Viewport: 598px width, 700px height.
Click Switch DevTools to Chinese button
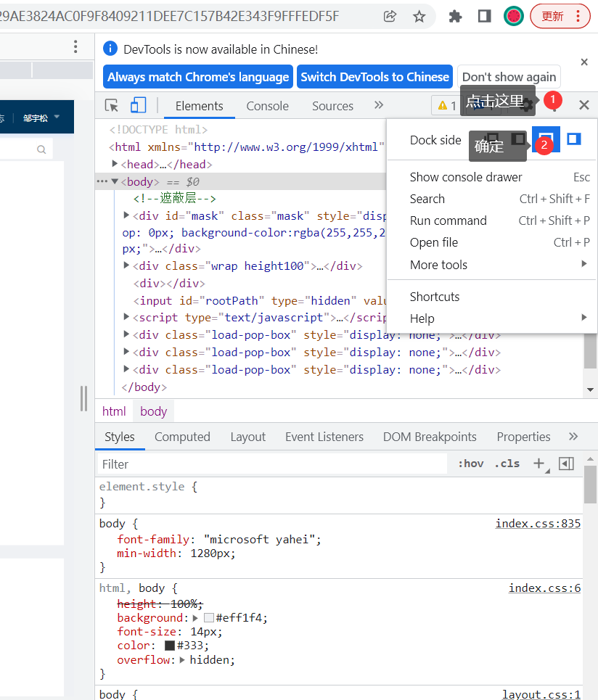point(374,77)
